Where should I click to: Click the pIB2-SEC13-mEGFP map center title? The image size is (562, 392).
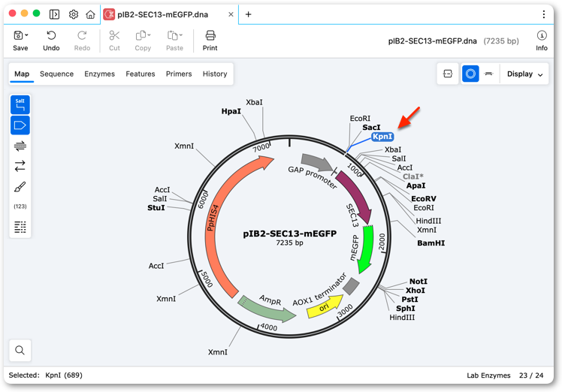(x=289, y=234)
